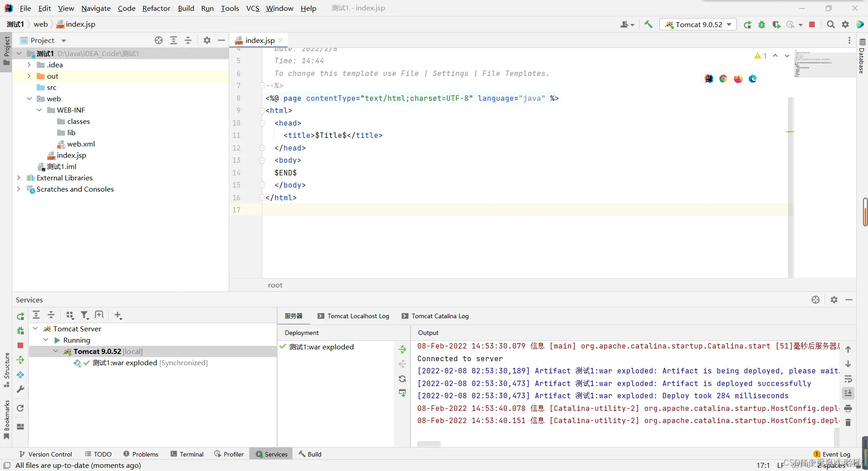Click the Output console horizontal scrollbar thumb

point(429,444)
